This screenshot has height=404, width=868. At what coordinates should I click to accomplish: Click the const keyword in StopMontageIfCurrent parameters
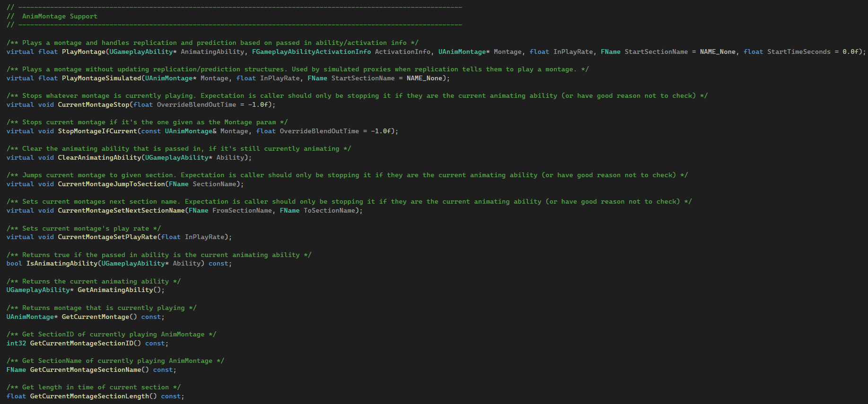[x=151, y=131]
